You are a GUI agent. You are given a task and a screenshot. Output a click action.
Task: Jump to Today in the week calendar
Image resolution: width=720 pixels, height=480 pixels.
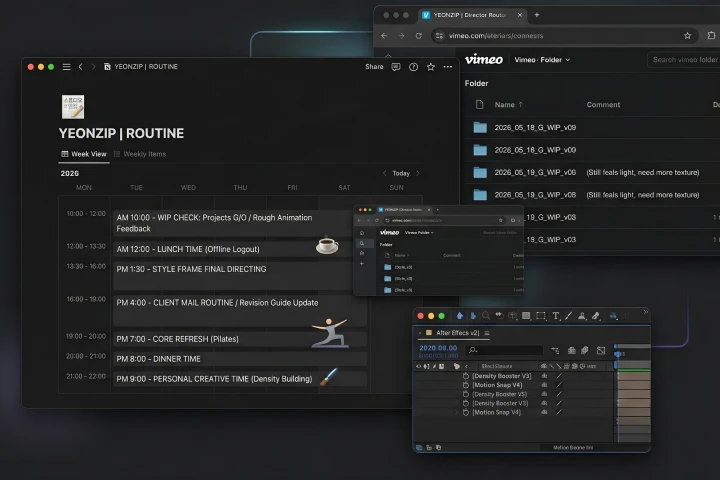pos(401,173)
